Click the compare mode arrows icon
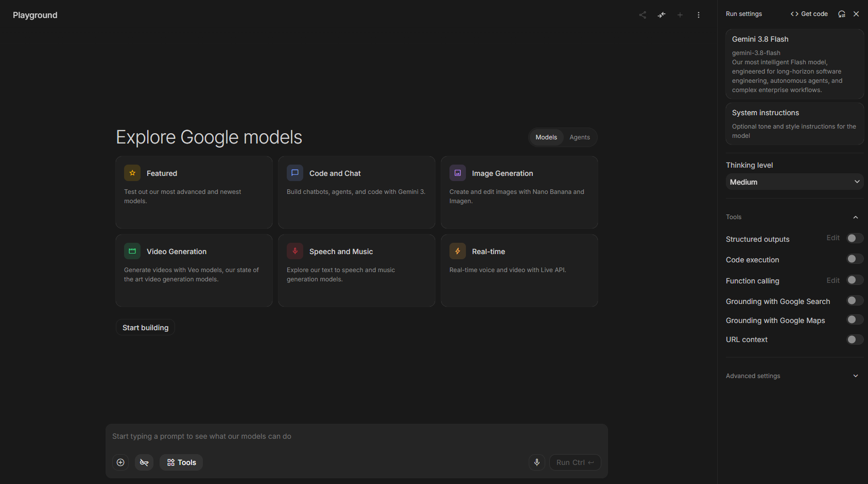The width and height of the screenshot is (868, 484). tap(662, 15)
